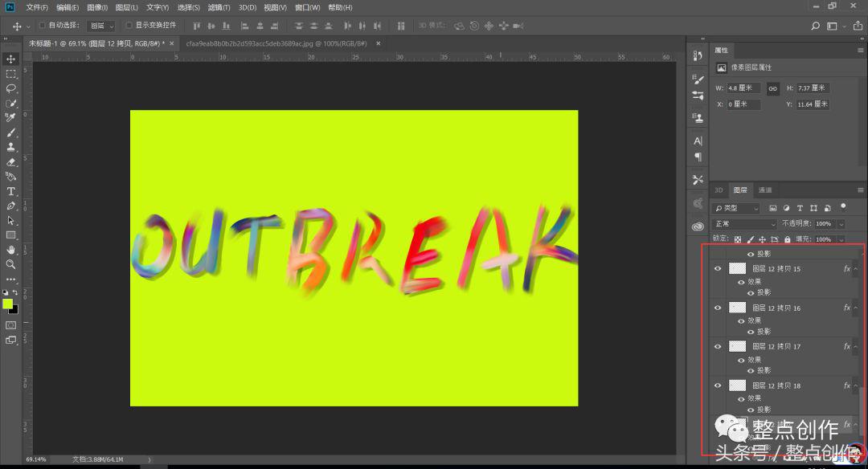
Task: Select the Rectangle shape tool
Action: 10,235
